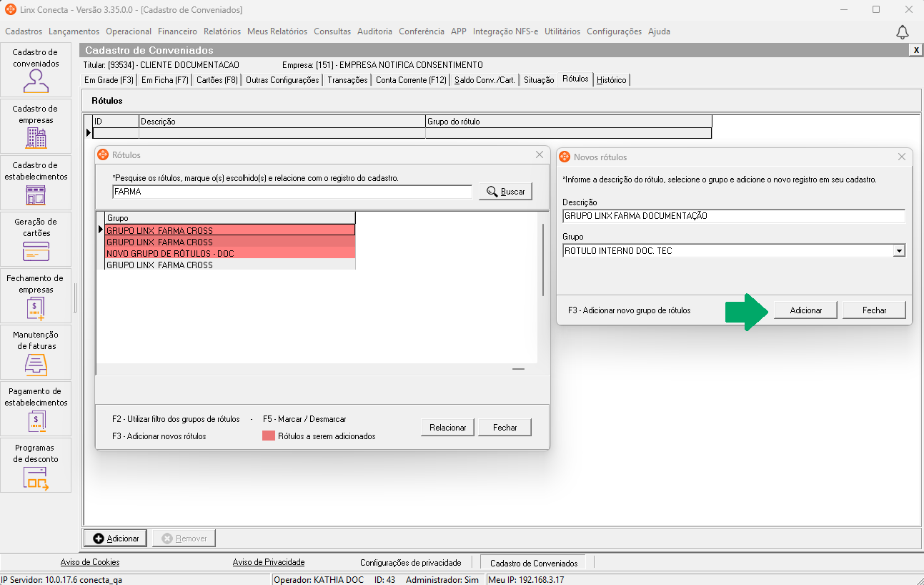The width and height of the screenshot is (924, 585).
Task: Switch to the Cartões (F8) tab
Action: pos(217,80)
